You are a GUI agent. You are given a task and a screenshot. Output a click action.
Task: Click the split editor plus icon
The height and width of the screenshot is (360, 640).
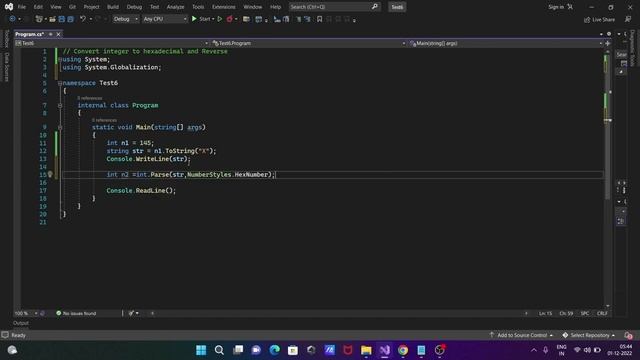pos(607,43)
